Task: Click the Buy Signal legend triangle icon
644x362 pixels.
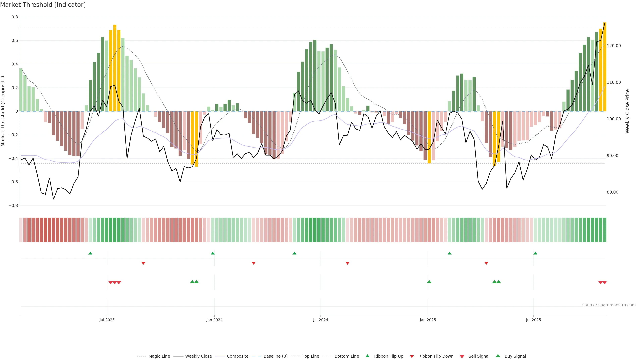Action: (x=498, y=356)
